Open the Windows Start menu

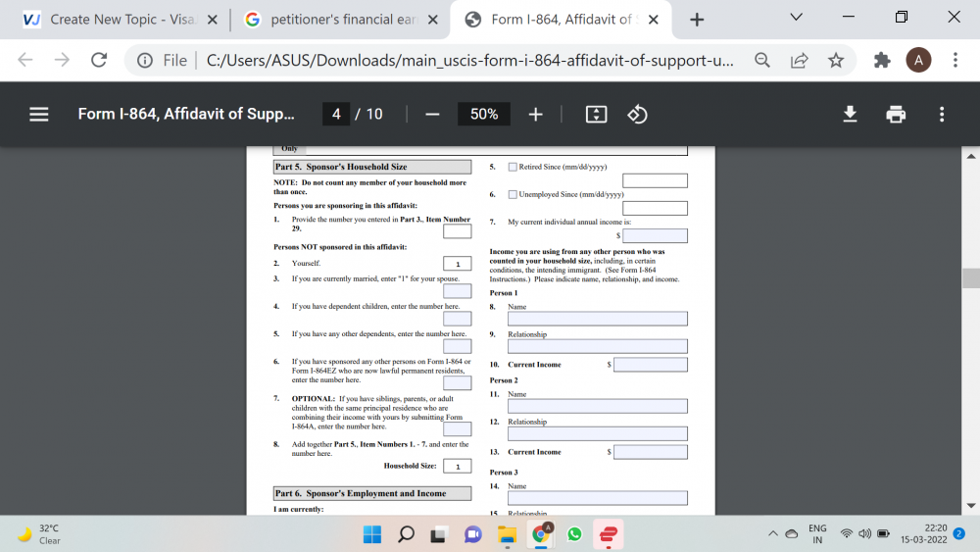click(371, 534)
